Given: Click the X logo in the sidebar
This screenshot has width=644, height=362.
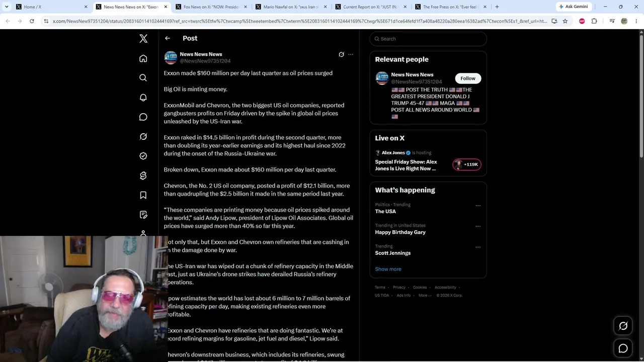Looking at the screenshot, I should (143, 39).
